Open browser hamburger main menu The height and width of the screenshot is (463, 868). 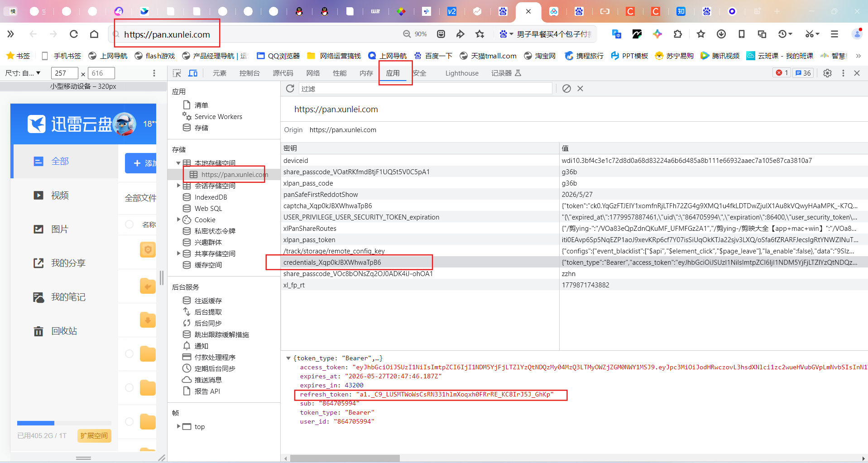(x=834, y=34)
